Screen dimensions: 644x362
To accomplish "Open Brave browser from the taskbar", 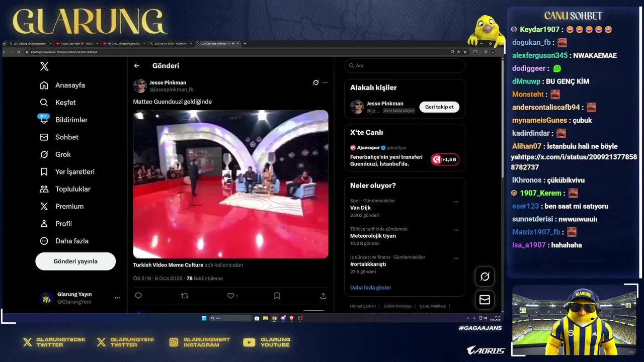I will pos(291,318).
